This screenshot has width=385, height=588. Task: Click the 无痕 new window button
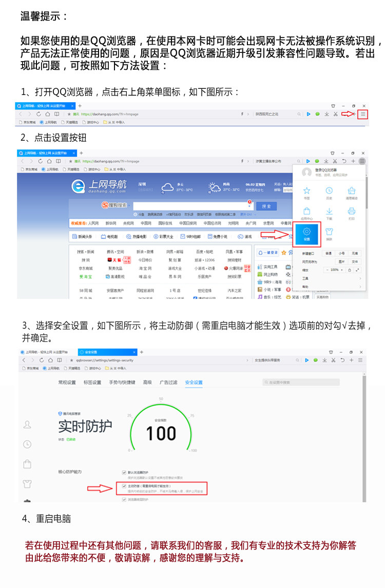[x=354, y=253]
